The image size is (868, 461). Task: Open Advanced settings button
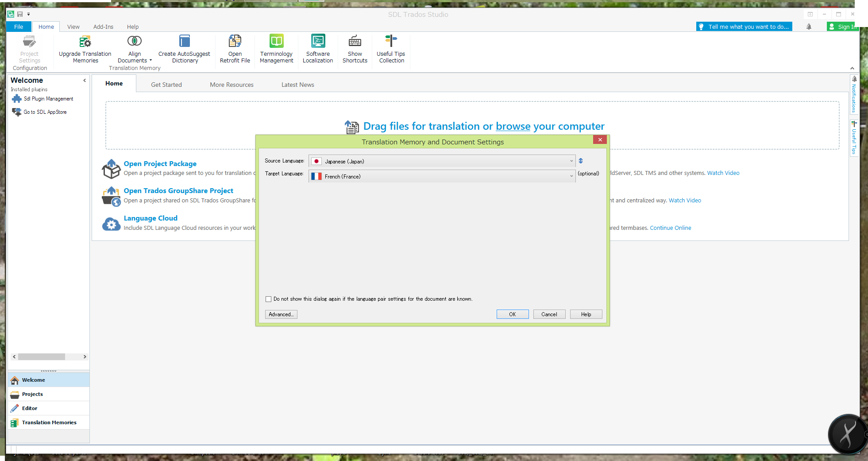[281, 314]
